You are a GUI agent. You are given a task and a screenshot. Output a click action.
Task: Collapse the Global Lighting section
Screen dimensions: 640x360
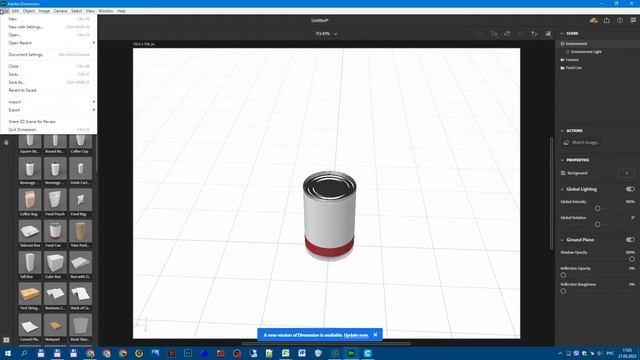pos(562,189)
